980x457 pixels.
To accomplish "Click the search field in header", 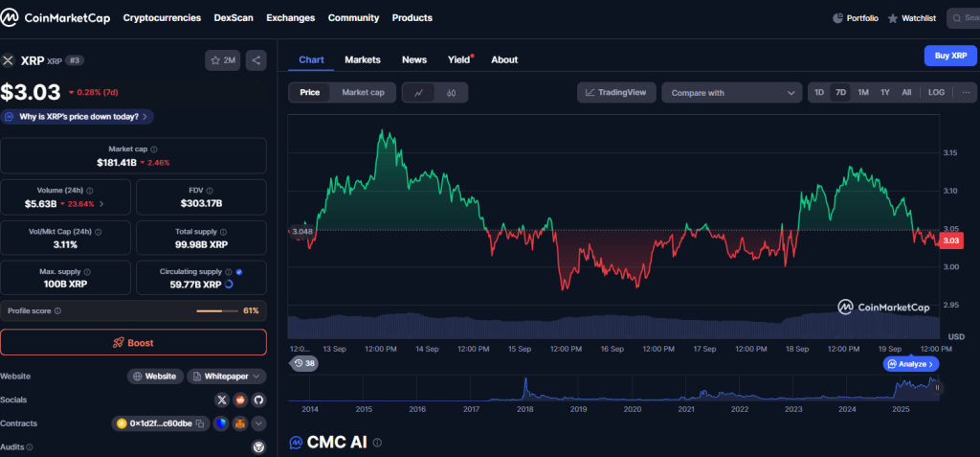I will coord(964,17).
